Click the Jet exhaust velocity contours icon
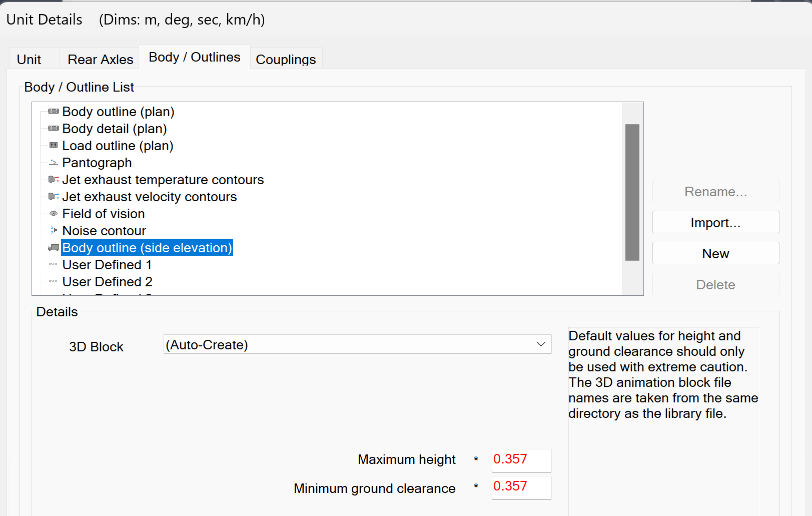This screenshot has width=812, height=516. coord(54,197)
